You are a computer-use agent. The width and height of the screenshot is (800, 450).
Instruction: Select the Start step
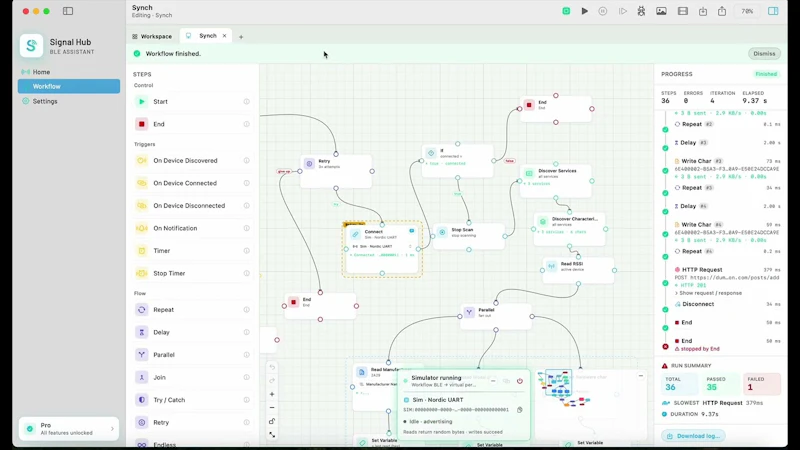click(192, 102)
